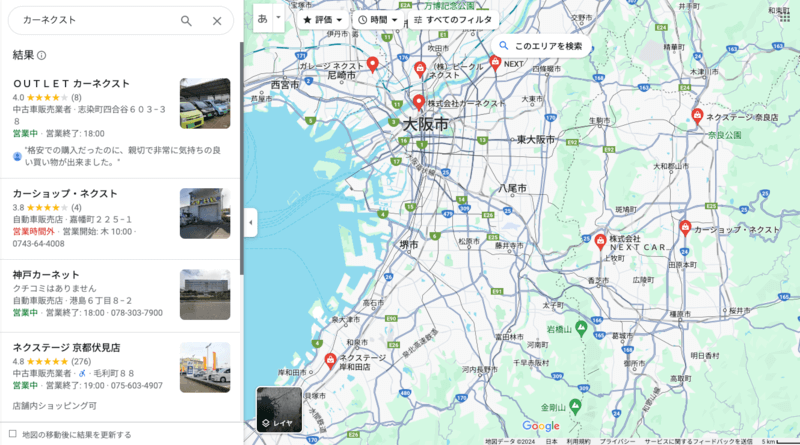Screen dimensions: 800x445
Task: Click the info icon next to 結果
Action: coord(42,55)
